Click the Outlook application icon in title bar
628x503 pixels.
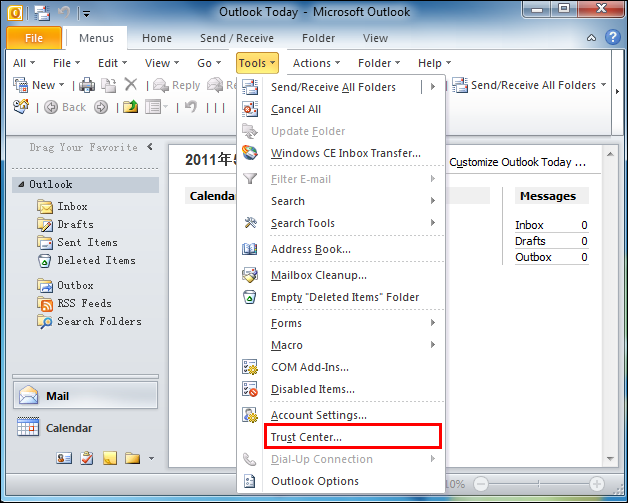point(14,12)
